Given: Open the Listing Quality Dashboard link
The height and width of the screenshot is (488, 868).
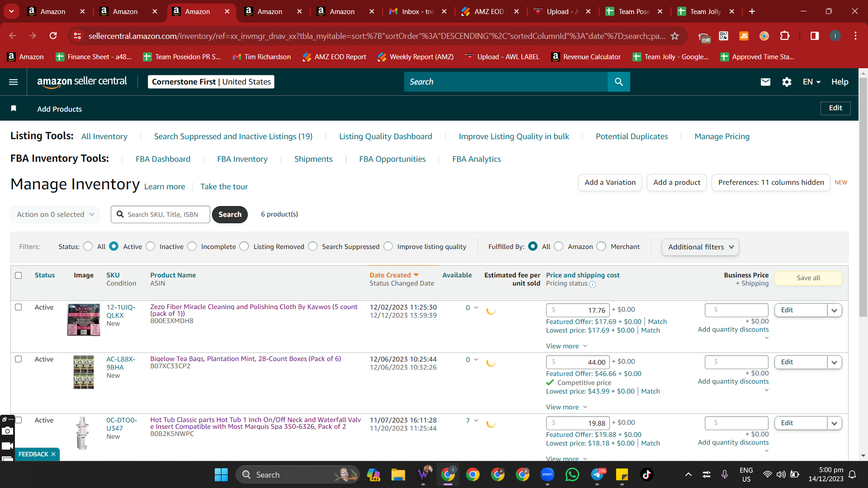Looking at the screenshot, I should pos(386,136).
